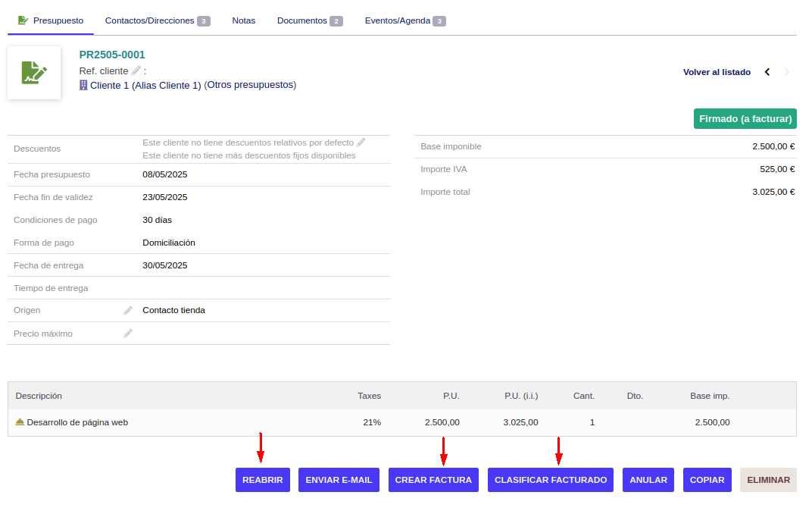The width and height of the screenshot is (812, 514).
Task: Click the service icon beside Desarrollo de página web
Action: [x=20, y=422]
